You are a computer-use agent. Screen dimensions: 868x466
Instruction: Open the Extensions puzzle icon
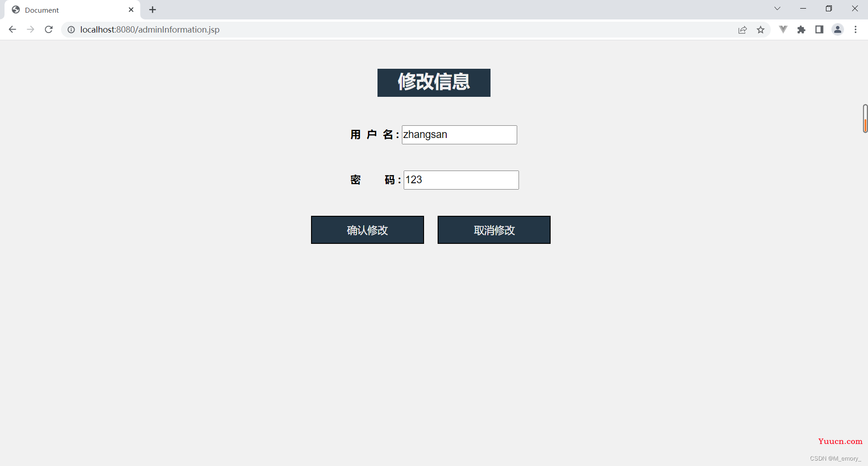(x=801, y=30)
